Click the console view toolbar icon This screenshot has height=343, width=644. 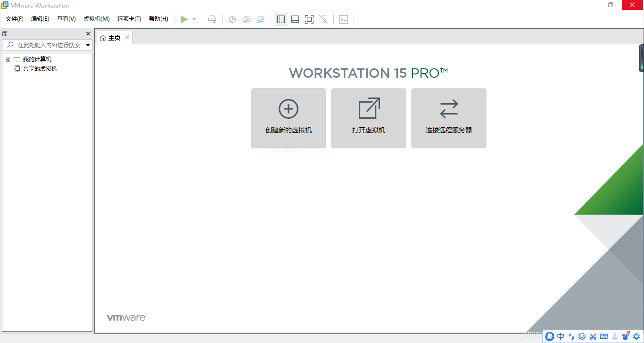click(344, 19)
